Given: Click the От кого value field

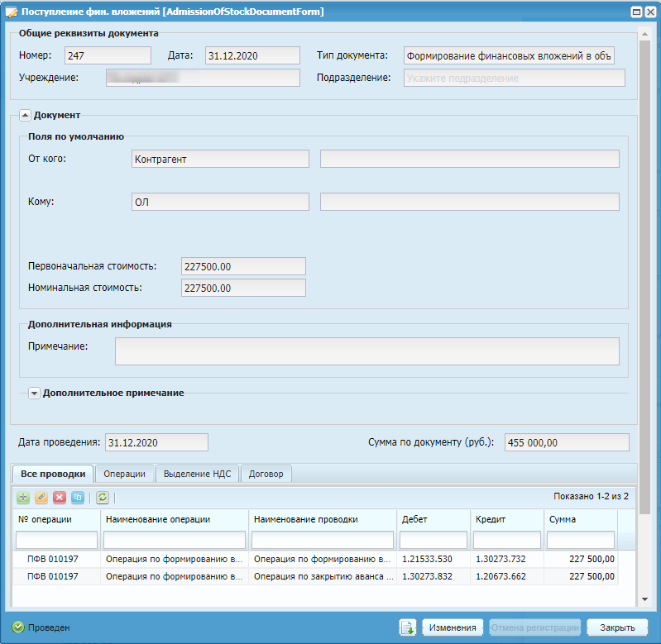Looking at the screenshot, I should point(470,159).
